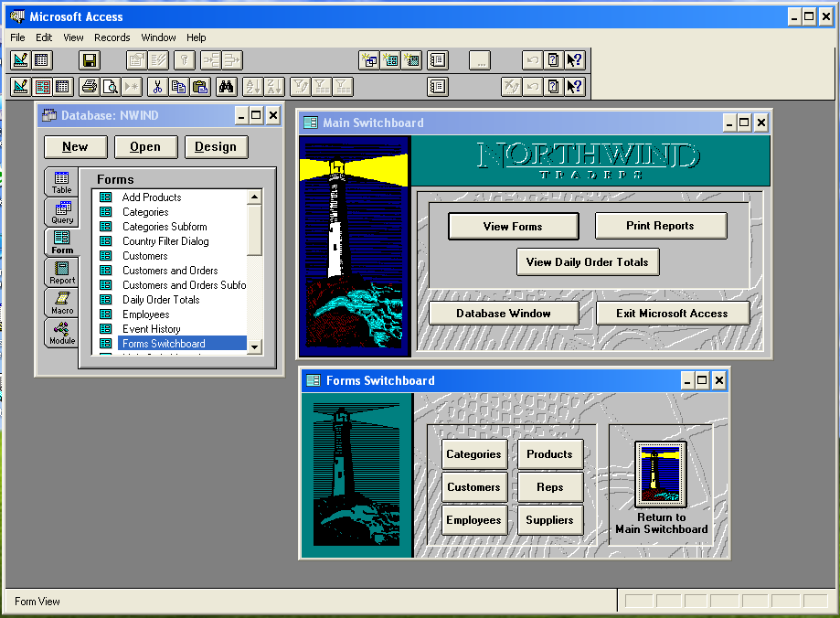Viewport: 840px width, 618px height.
Task: Open the Help menu
Action: 197,37
